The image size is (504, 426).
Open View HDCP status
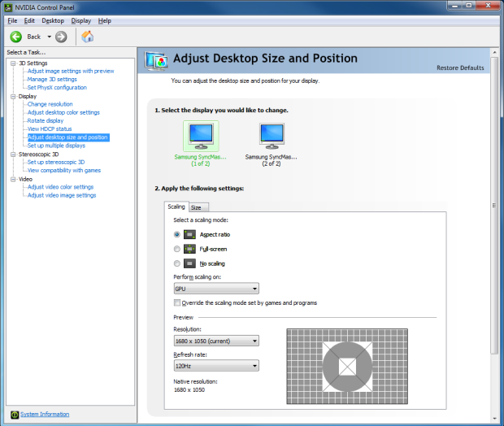coord(50,129)
